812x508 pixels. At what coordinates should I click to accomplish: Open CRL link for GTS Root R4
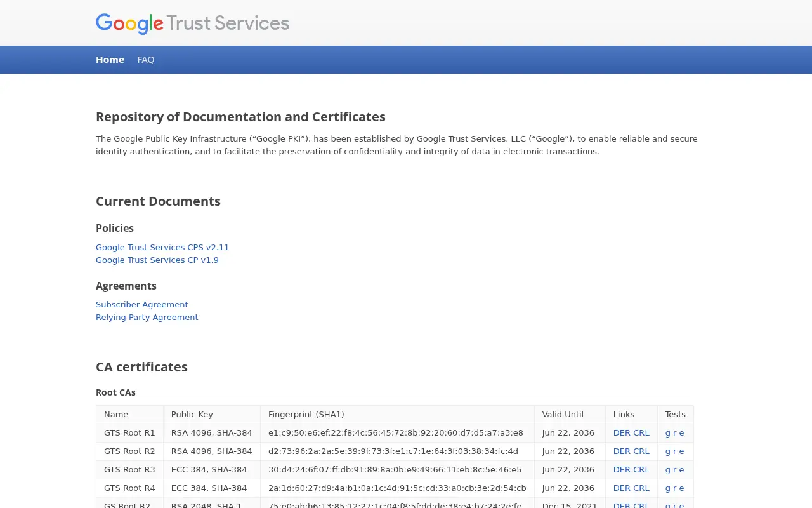click(641, 488)
